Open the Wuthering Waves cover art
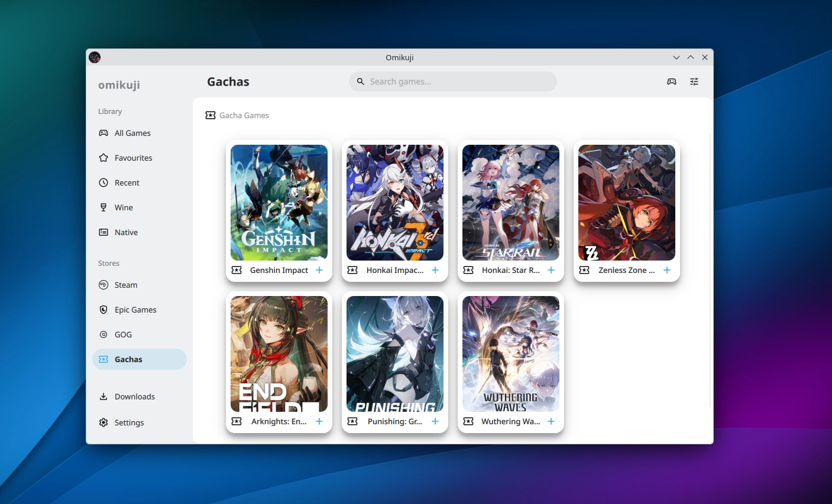832x504 pixels. 511,354
